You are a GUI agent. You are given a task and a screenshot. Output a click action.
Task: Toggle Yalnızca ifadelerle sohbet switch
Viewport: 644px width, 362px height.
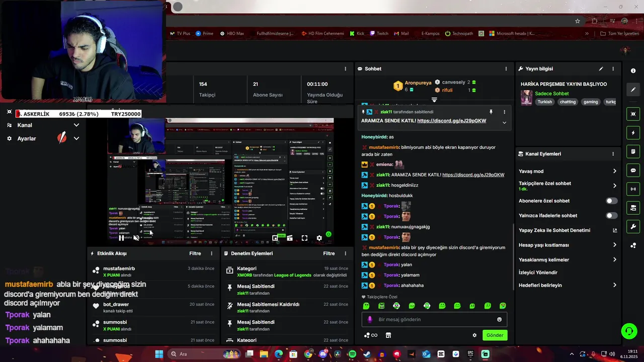click(x=611, y=216)
